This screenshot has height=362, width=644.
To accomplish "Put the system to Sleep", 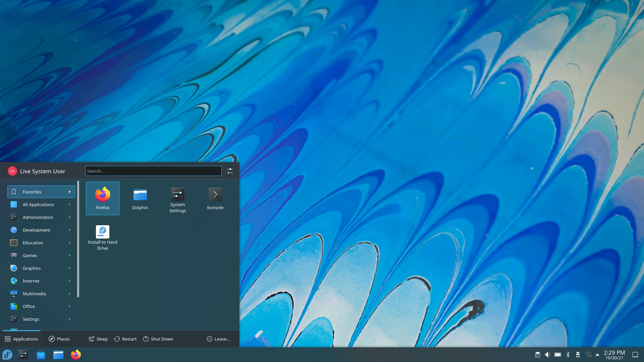I will [x=98, y=339].
